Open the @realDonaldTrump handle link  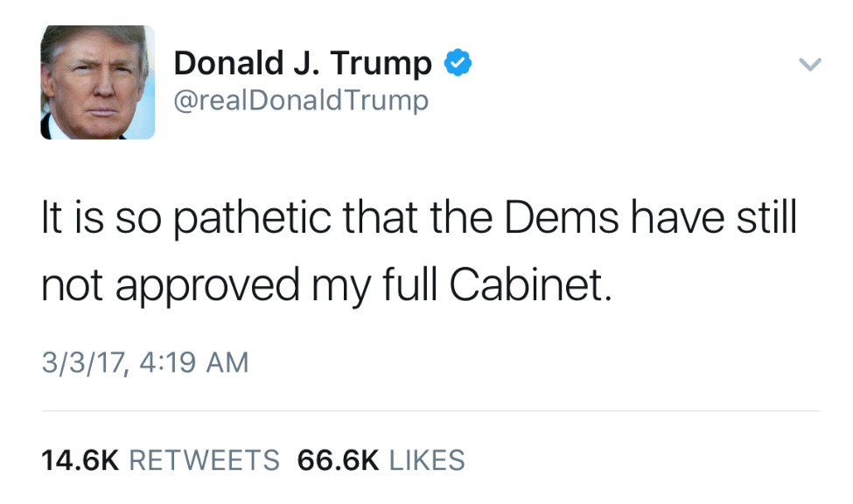(x=301, y=100)
